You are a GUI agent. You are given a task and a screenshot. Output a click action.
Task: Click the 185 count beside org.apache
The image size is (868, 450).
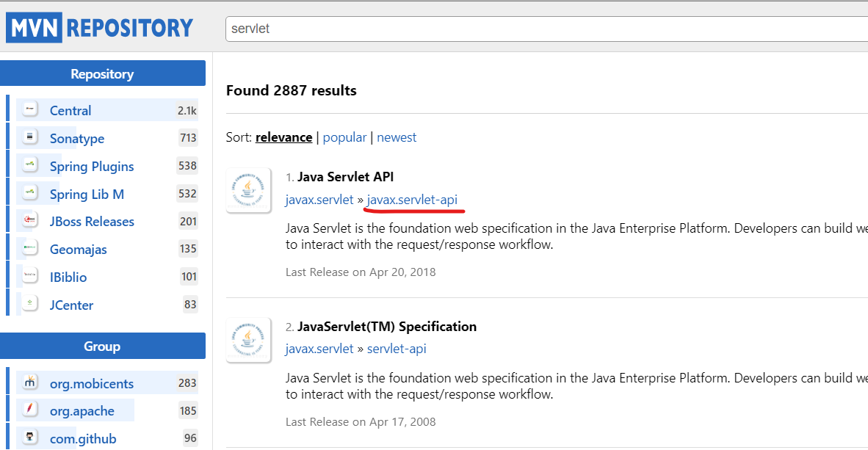[x=188, y=410]
